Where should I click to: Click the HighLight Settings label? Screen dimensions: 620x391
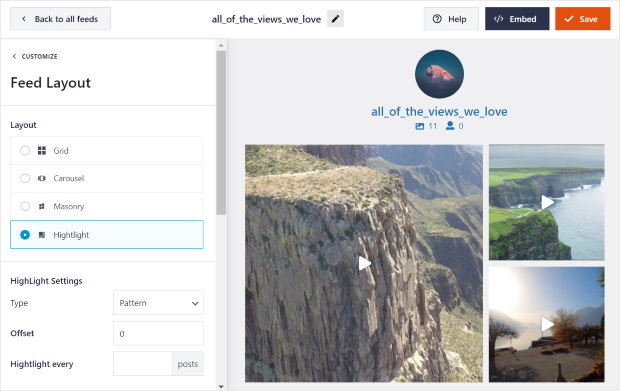(46, 281)
